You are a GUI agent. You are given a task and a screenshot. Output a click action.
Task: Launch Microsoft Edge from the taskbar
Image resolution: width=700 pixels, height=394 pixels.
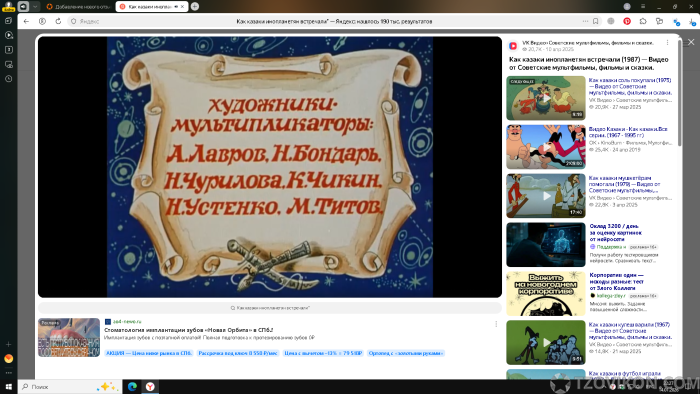(x=132, y=386)
